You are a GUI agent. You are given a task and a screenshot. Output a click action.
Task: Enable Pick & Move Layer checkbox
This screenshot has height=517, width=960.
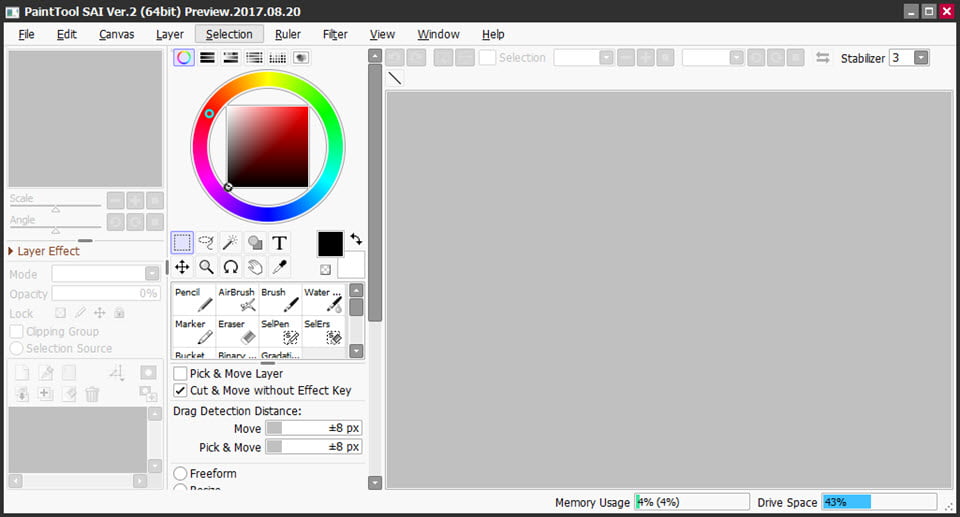coord(180,373)
